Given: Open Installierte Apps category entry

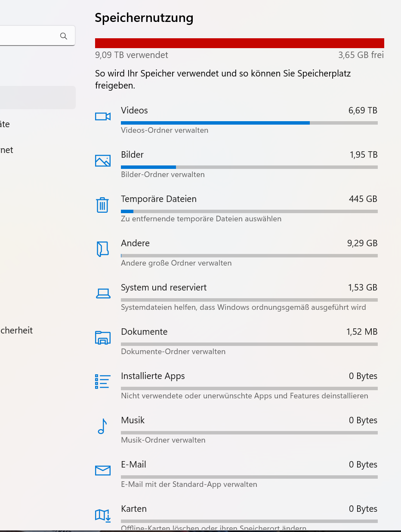Looking at the screenshot, I should click(x=153, y=376).
